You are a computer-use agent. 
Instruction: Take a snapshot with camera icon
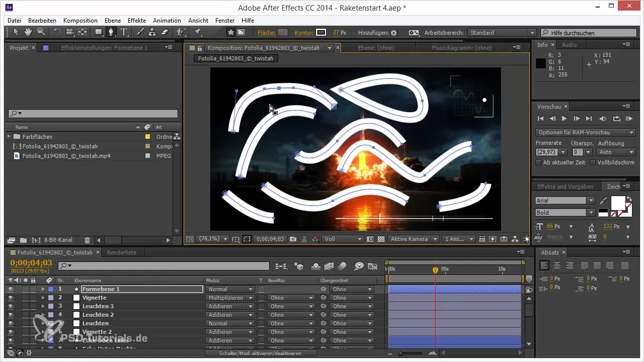click(x=293, y=239)
